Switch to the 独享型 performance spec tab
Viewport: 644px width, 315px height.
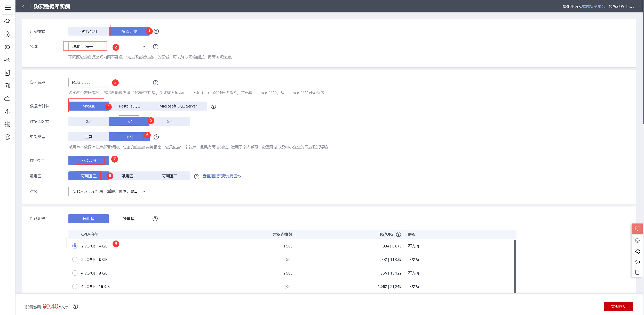point(129,219)
